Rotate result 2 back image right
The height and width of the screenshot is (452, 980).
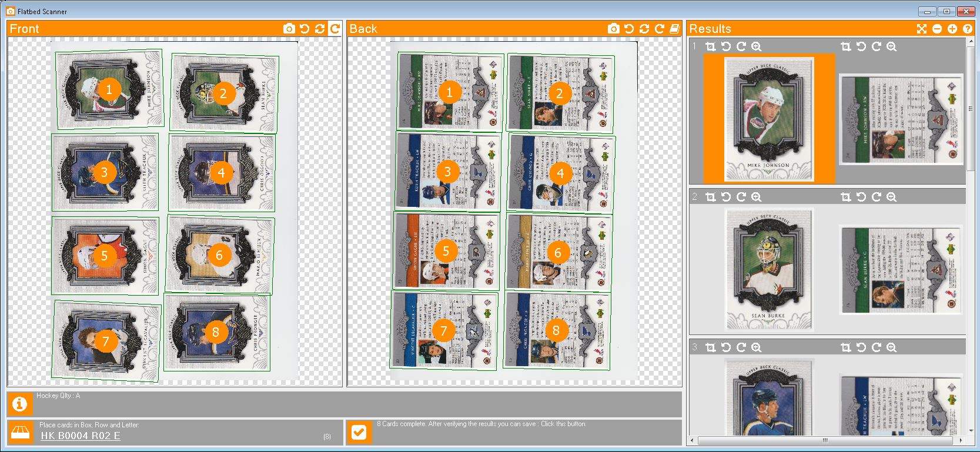tap(877, 197)
